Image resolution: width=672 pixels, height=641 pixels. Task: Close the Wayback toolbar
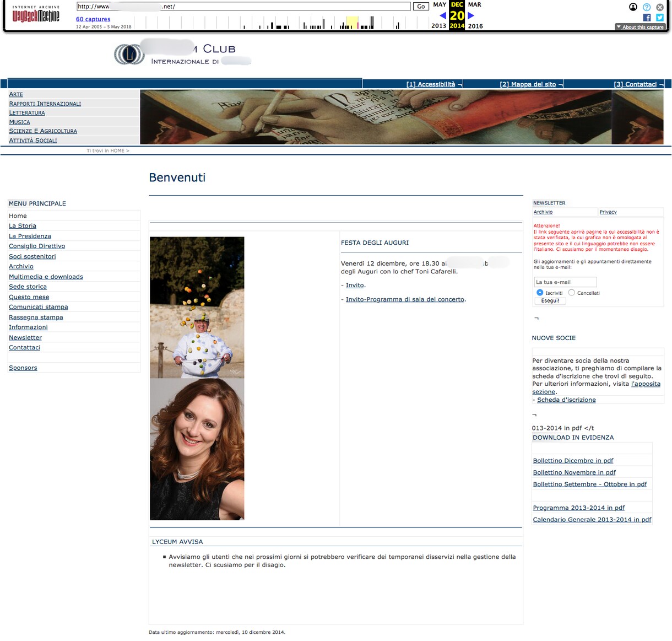point(659,7)
